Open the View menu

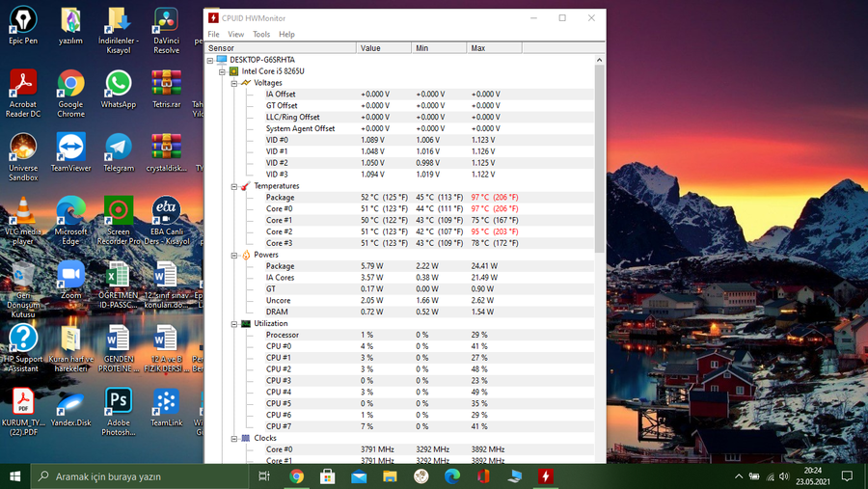click(x=236, y=35)
